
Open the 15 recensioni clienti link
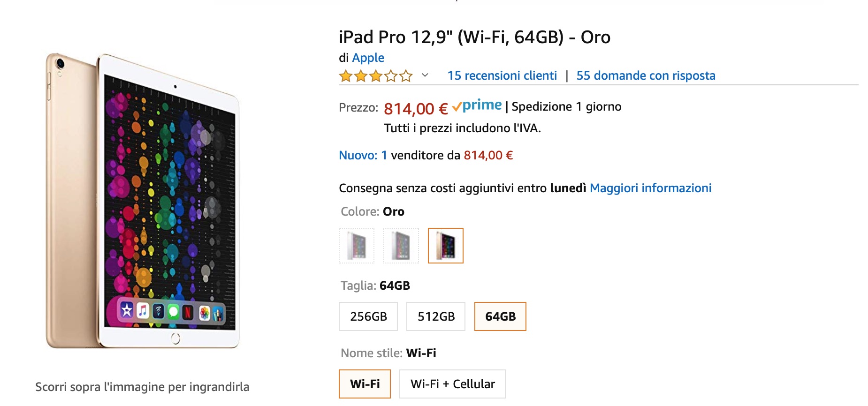click(503, 75)
